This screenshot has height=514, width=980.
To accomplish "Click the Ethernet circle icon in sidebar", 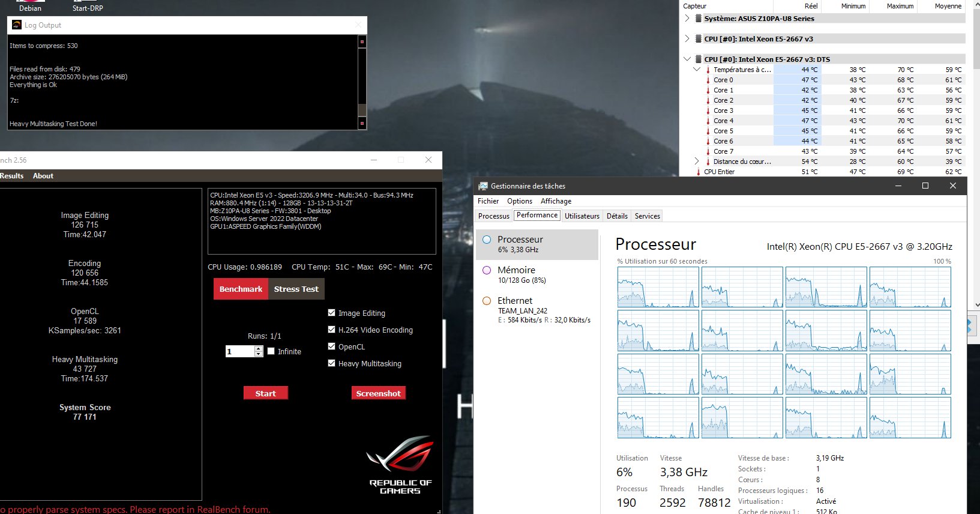I will tap(487, 301).
